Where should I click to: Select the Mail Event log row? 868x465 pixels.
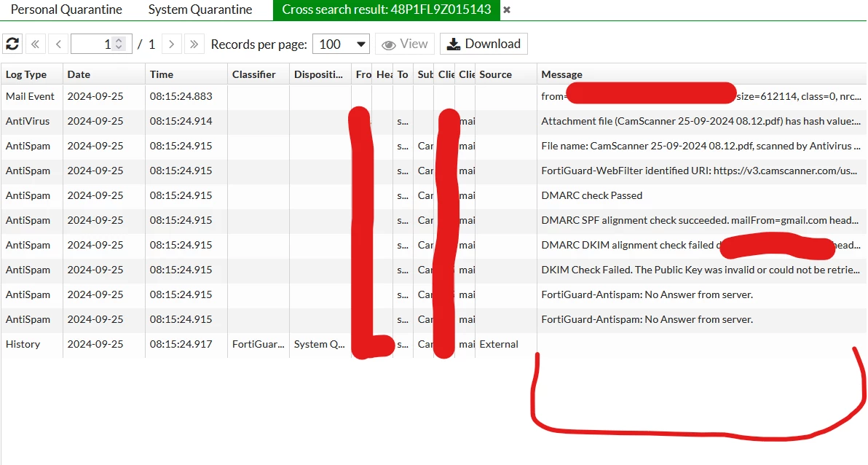coord(433,96)
